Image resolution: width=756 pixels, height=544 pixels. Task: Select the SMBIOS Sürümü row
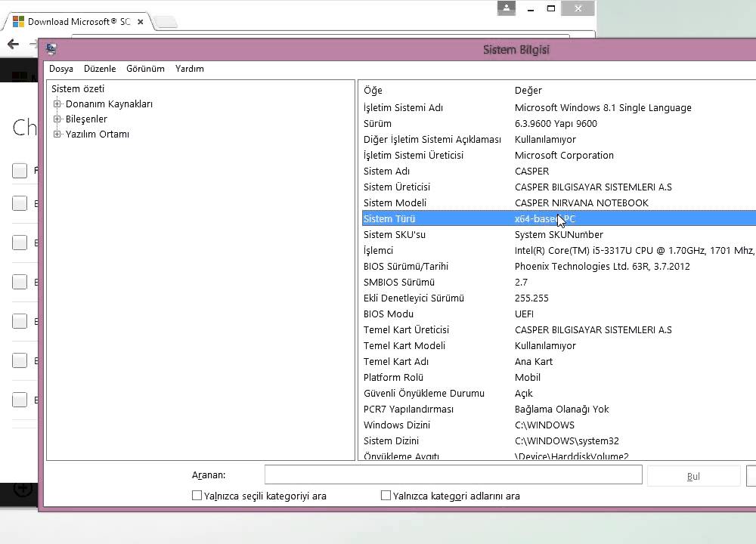pyautogui.click(x=559, y=283)
